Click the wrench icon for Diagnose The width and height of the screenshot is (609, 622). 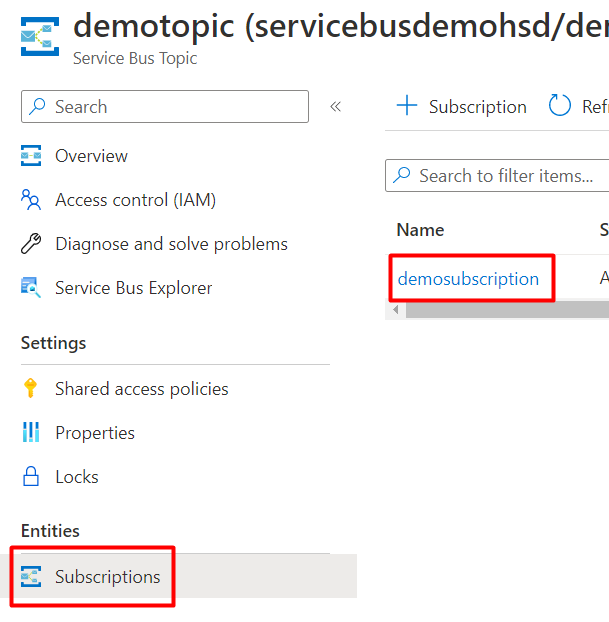(31, 244)
